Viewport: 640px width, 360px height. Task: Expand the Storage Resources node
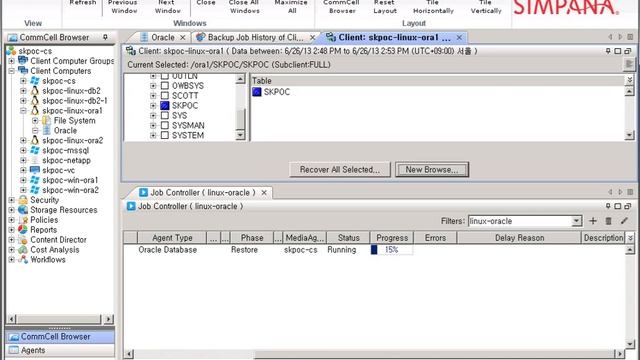(11, 210)
